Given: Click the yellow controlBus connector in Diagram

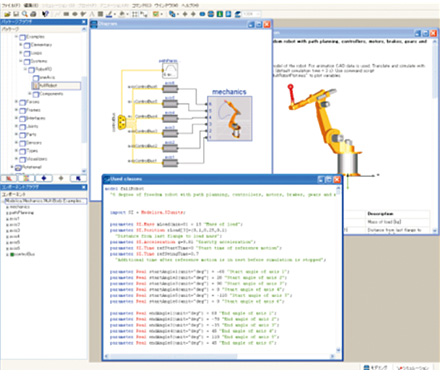Looking at the screenshot, I should coord(122,122).
